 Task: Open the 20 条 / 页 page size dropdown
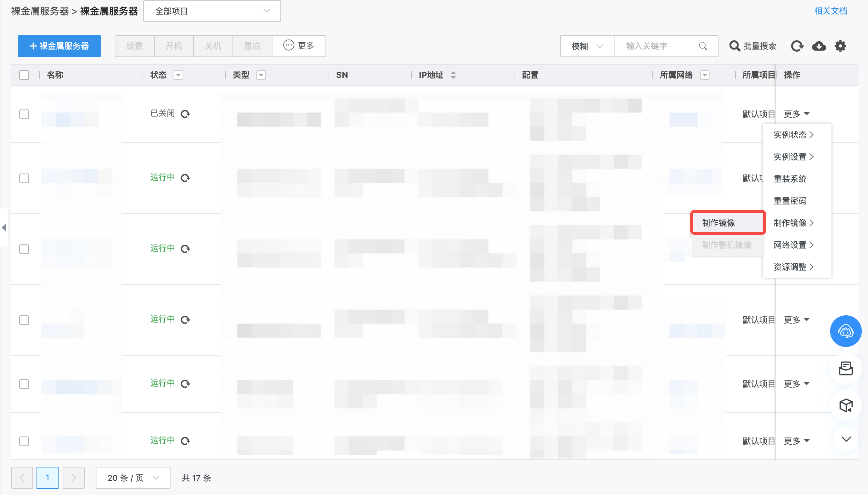click(133, 478)
